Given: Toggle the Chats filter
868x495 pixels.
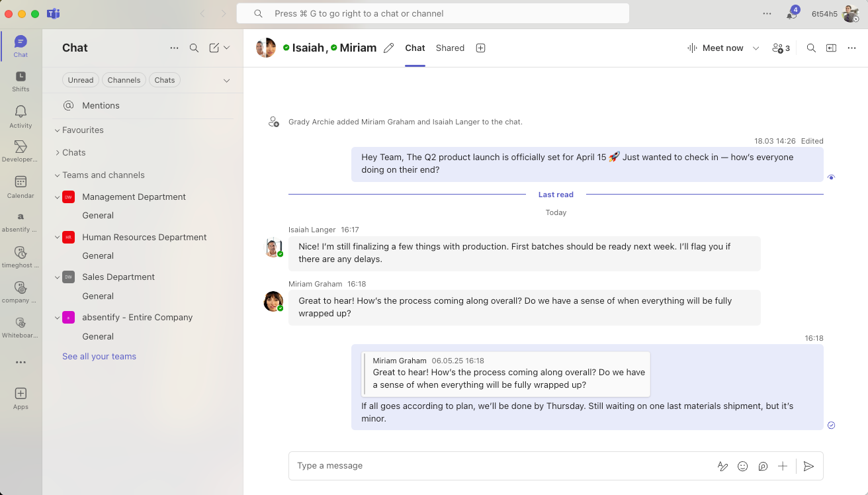Looking at the screenshot, I should pyautogui.click(x=165, y=80).
